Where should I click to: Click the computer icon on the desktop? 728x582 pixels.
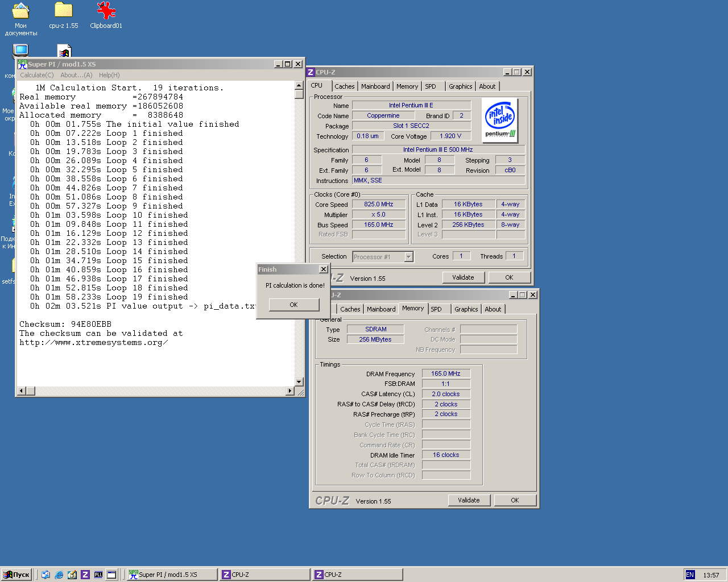tap(20, 51)
